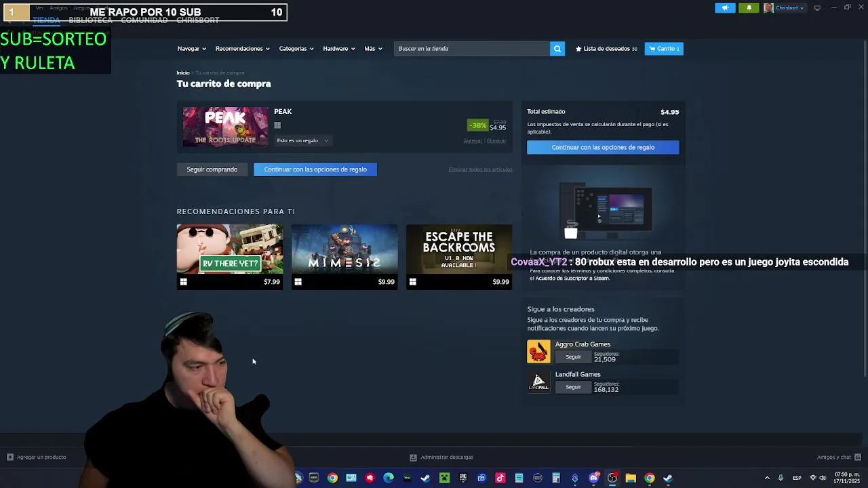Image resolution: width=868 pixels, height=488 pixels.
Task: Click Seguir comprando button
Action: pyautogui.click(x=212, y=169)
